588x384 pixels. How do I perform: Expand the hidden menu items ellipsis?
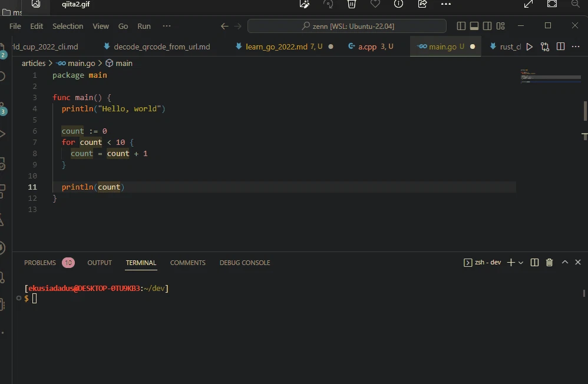coord(167,26)
